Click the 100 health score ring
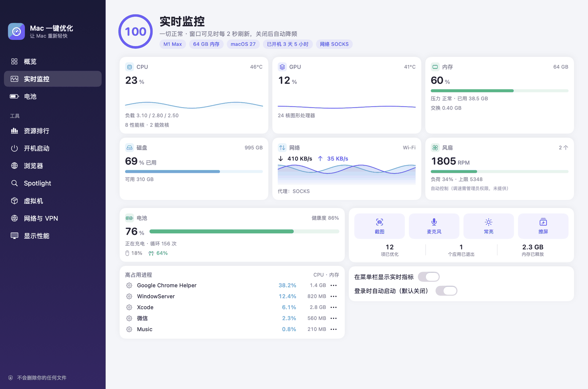This screenshot has height=389, width=588. [136, 31]
